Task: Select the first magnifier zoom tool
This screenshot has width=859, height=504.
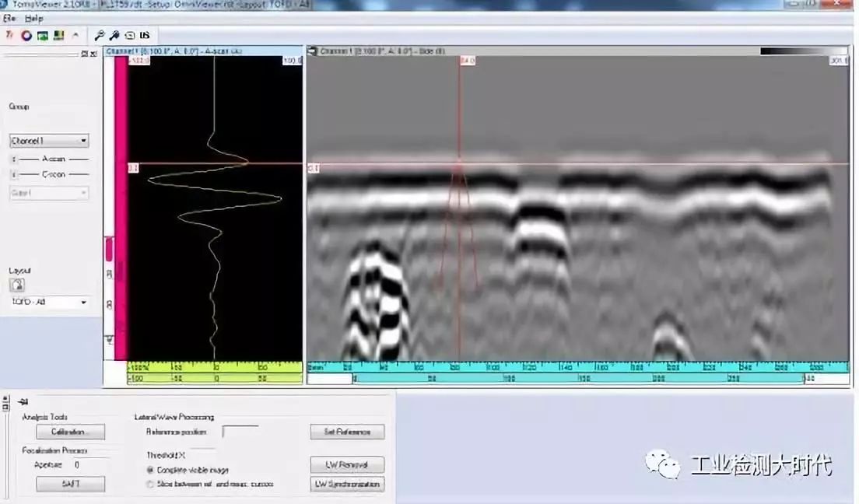Action: coord(99,36)
